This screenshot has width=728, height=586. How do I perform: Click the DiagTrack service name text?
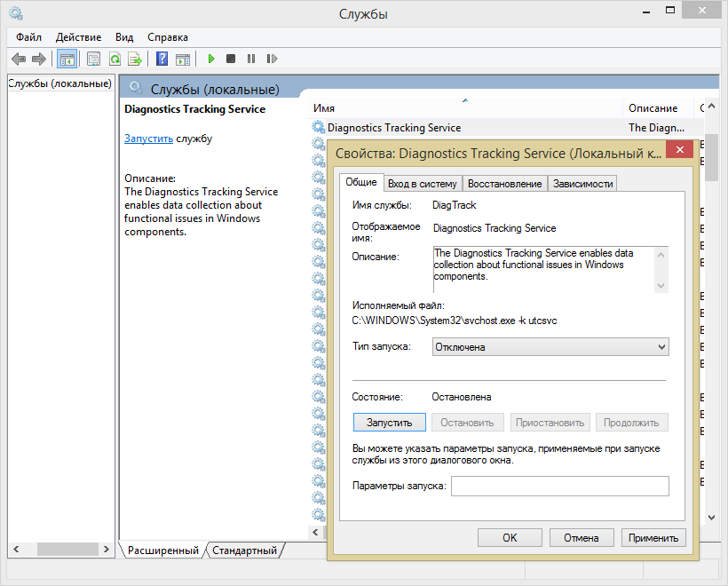click(454, 205)
